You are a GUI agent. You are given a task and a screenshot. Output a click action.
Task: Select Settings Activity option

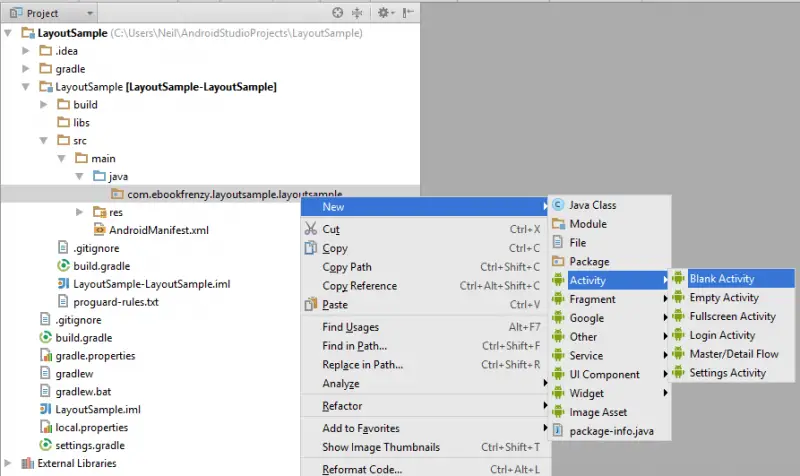click(x=727, y=373)
